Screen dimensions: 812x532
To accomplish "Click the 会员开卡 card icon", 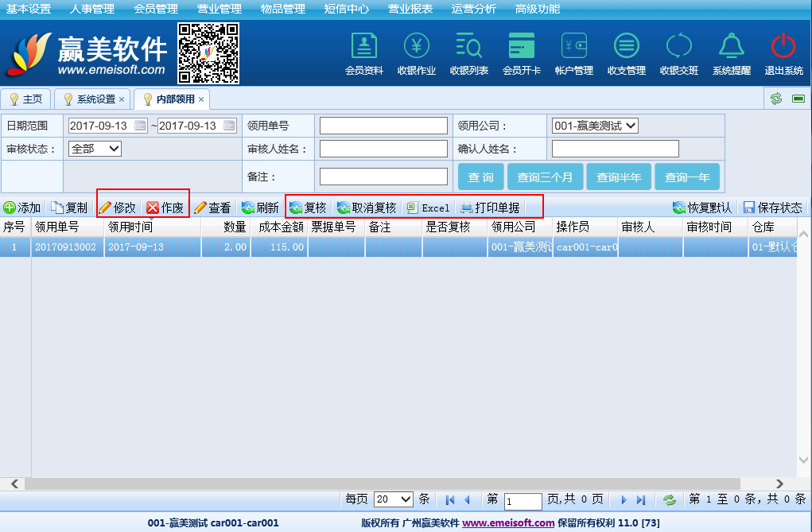I will [522, 47].
